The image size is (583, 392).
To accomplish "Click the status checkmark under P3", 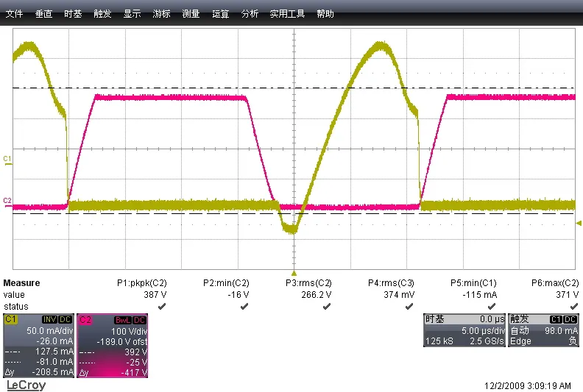I will pyautogui.click(x=327, y=307).
